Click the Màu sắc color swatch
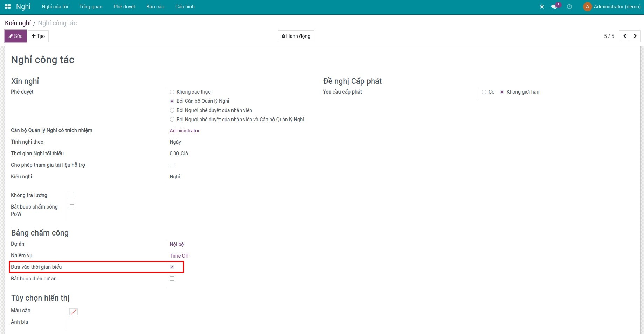This screenshot has width=644, height=334. pyautogui.click(x=74, y=312)
